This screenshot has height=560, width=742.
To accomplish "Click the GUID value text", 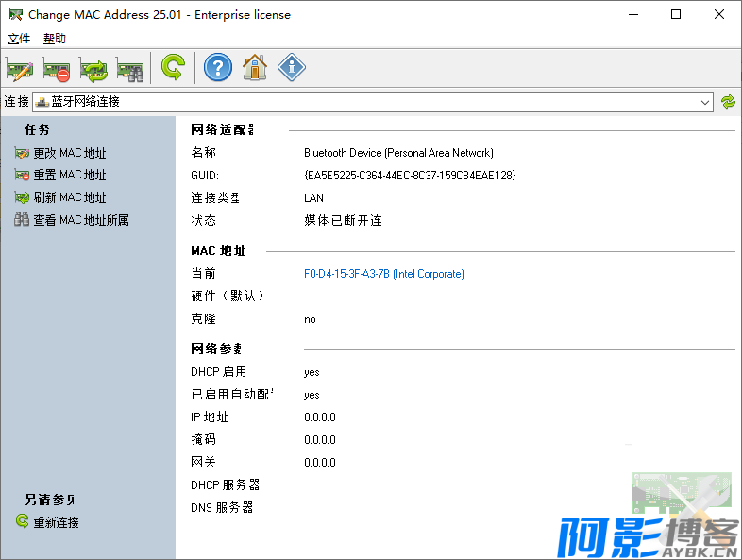I will click(410, 175).
